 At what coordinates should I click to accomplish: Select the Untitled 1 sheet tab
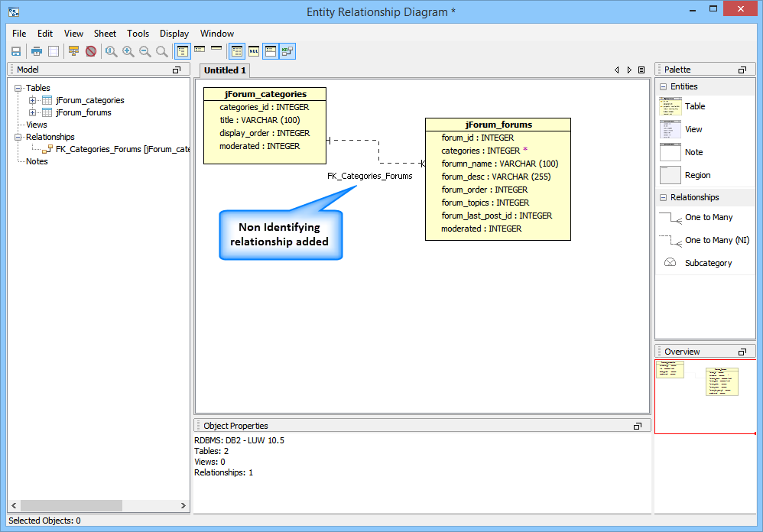225,70
